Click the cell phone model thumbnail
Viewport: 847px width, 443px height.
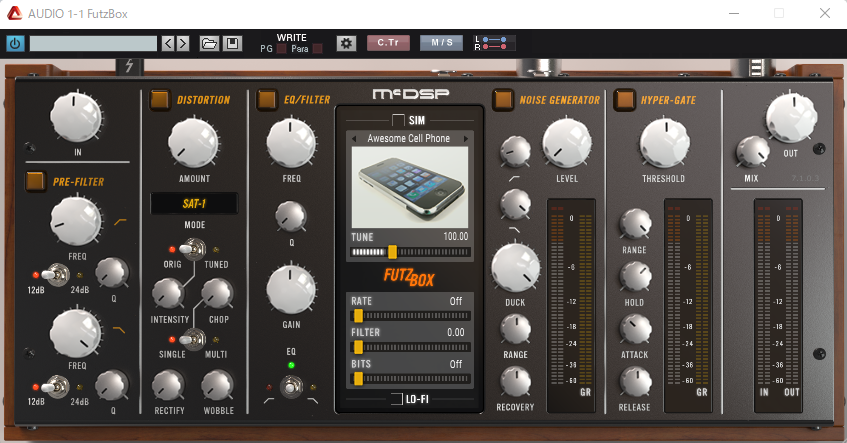[x=410, y=187]
